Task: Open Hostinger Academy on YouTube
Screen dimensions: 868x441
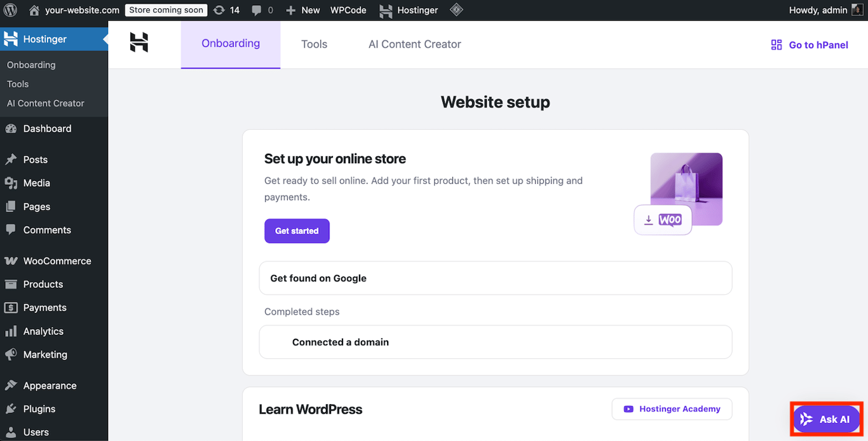Action: point(672,409)
